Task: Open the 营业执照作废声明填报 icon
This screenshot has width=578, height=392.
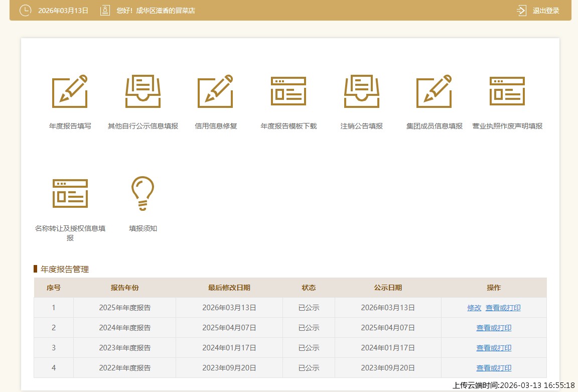Action: (x=507, y=91)
